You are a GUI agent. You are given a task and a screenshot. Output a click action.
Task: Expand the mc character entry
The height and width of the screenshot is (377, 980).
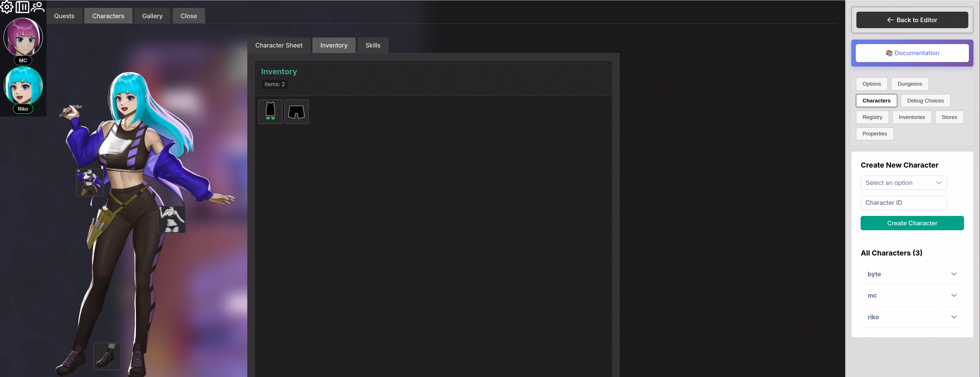click(x=912, y=295)
